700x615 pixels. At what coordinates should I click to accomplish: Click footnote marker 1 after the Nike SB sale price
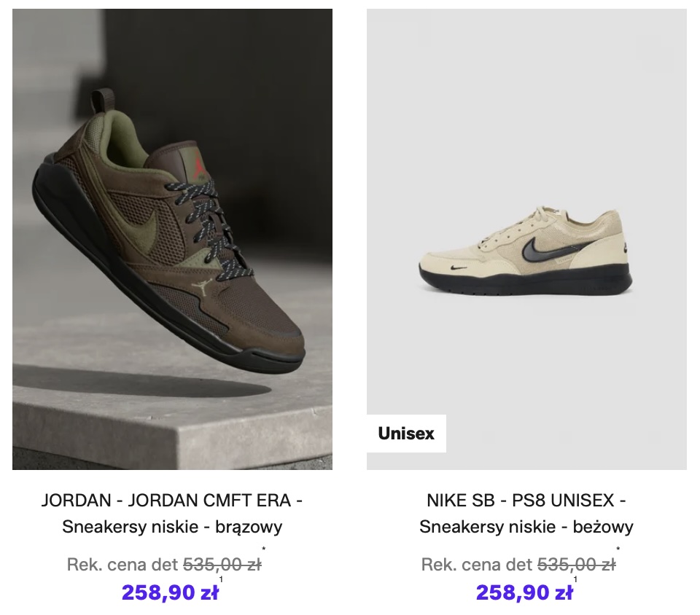[575, 580]
